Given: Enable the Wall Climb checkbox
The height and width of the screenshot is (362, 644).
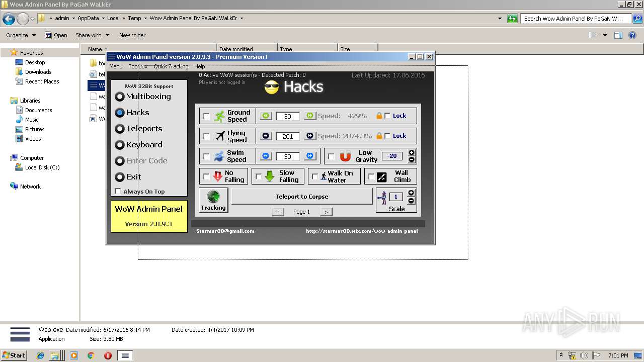Looking at the screenshot, I should pos(371,176).
